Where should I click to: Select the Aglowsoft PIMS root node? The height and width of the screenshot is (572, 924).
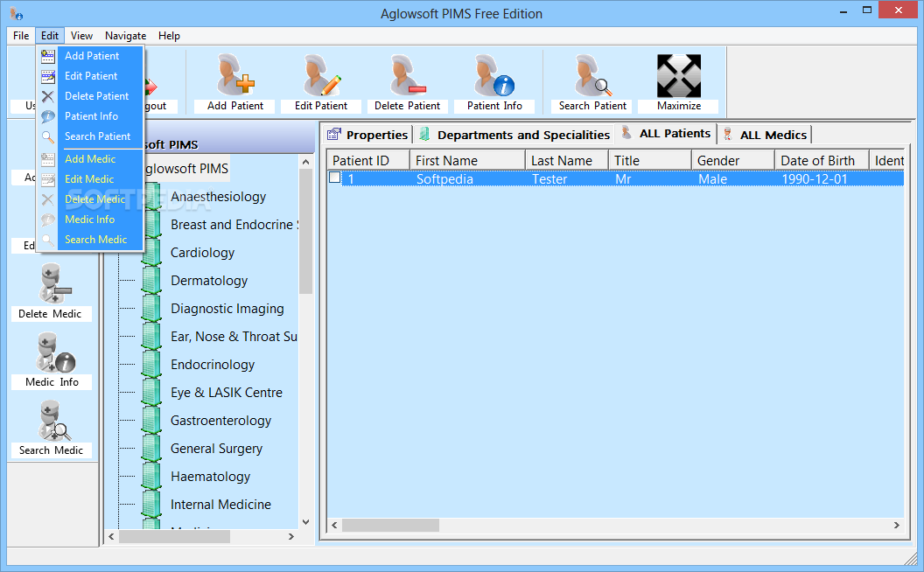coord(185,169)
